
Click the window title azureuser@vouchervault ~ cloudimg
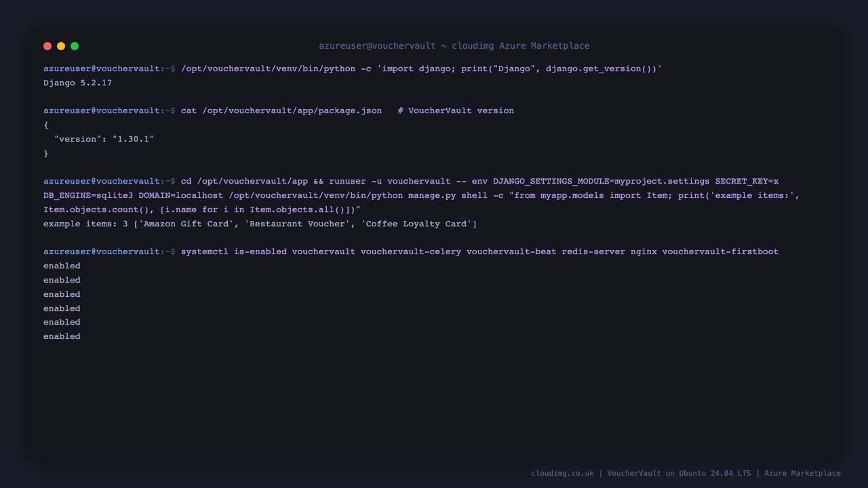point(454,46)
